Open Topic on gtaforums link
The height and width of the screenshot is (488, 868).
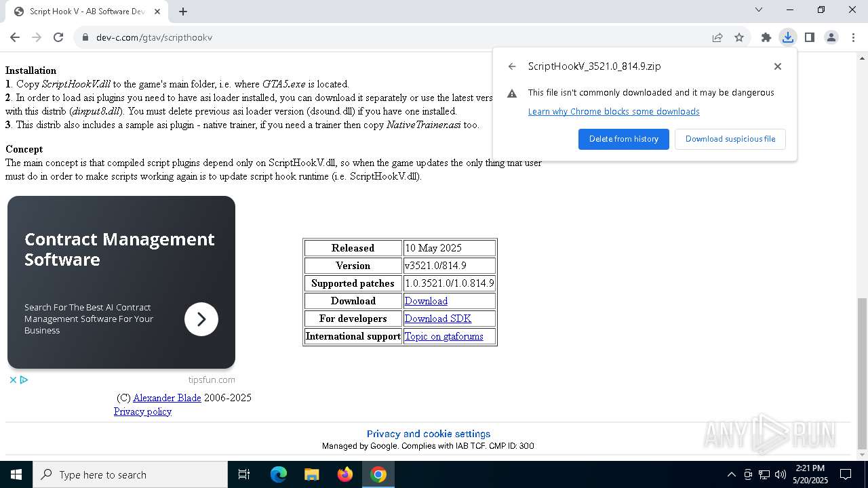point(444,336)
